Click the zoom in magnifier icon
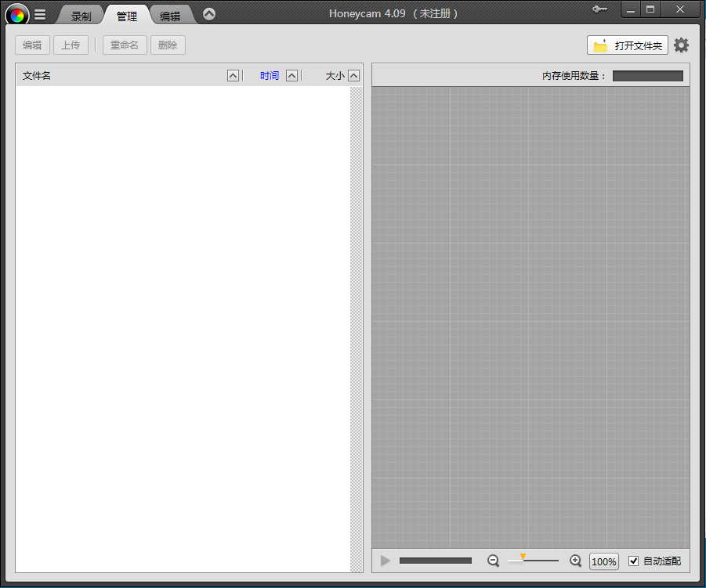 click(x=576, y=561)
